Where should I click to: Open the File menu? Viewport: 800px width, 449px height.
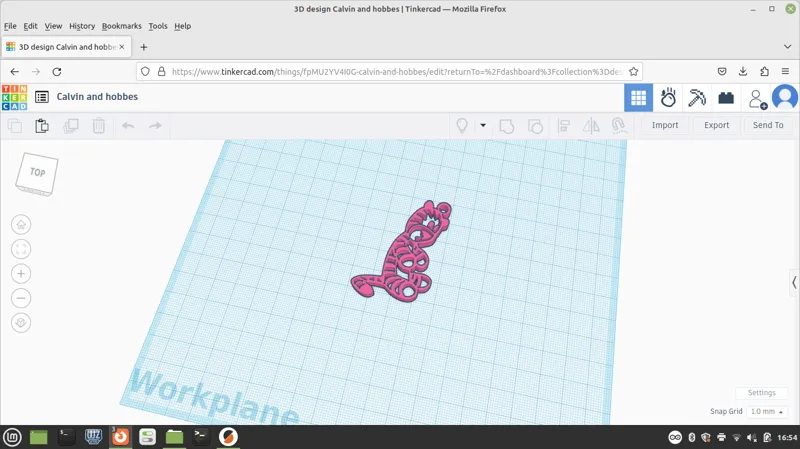tap(10, 26)
